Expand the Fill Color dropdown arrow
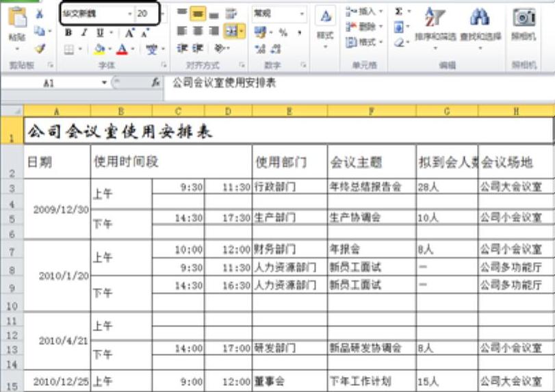This screenshot has height=392, width=555. [x=110, y=49]
